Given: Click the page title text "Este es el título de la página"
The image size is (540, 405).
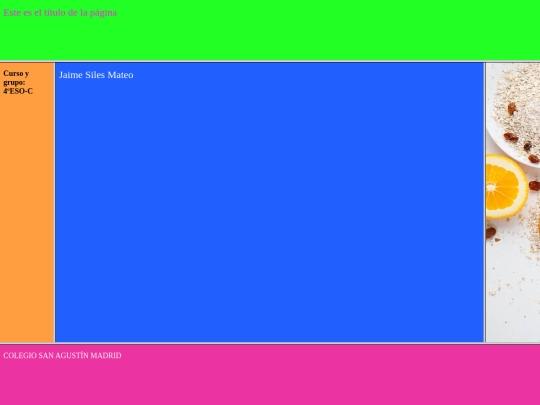Looking at the screenshot, I should click(x=60, y=13).
